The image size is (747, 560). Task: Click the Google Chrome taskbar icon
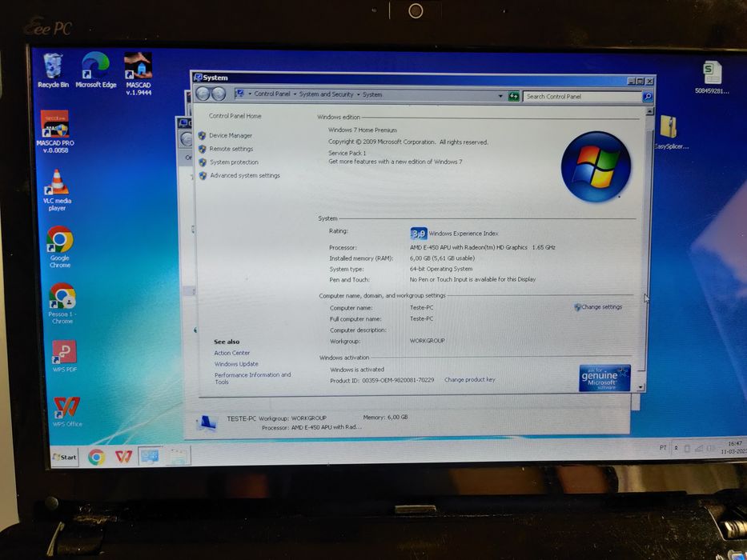(x=96, y=457)
